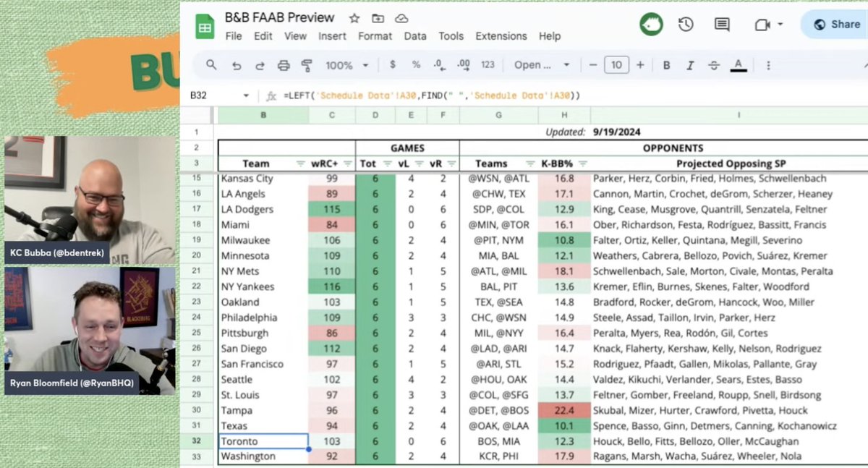Star the B&B FAAB Preview spreadsheet
The image size is (868, 468).
(354, 18)
